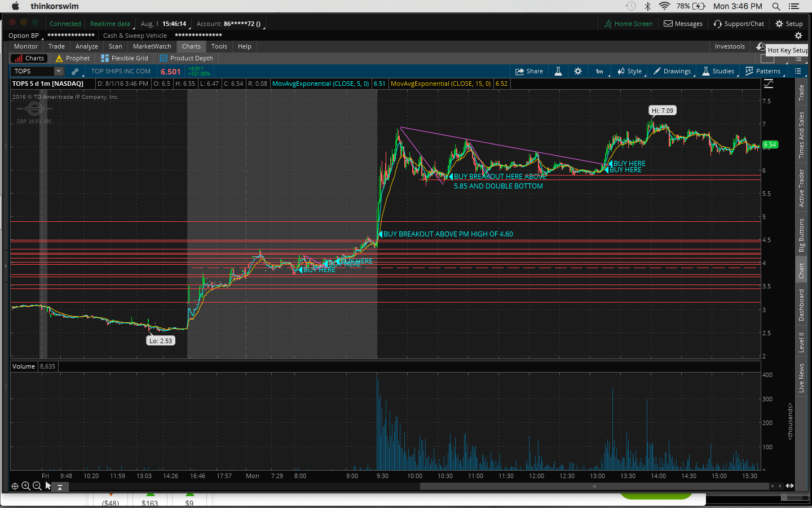Open the Bluetooth menu bar icon
This screenshot has width=812, height=508.
(648, 6)
